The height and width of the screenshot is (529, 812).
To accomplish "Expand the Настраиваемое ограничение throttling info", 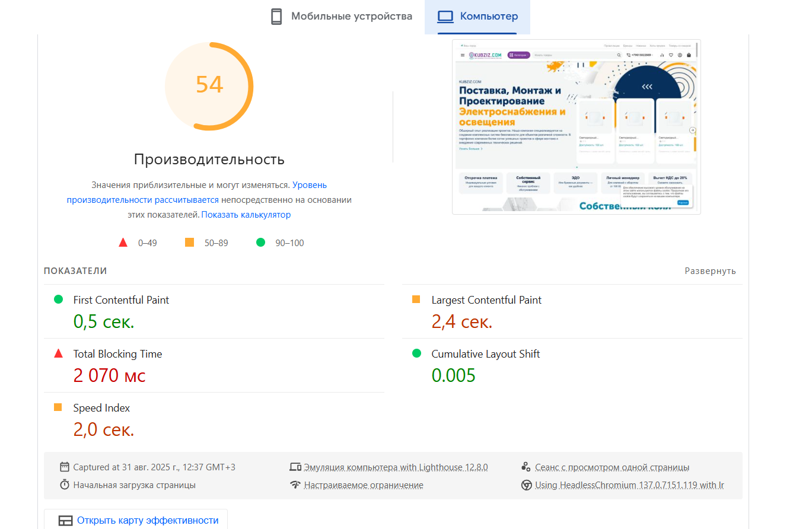I will (363, 485).
